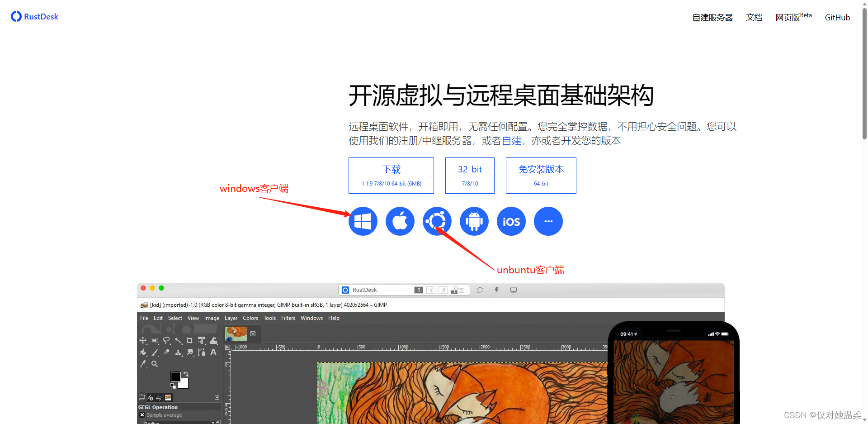Click the 下载 1.1.9 64-bit download button
The image size is (868, 424).
click(391, 176)
